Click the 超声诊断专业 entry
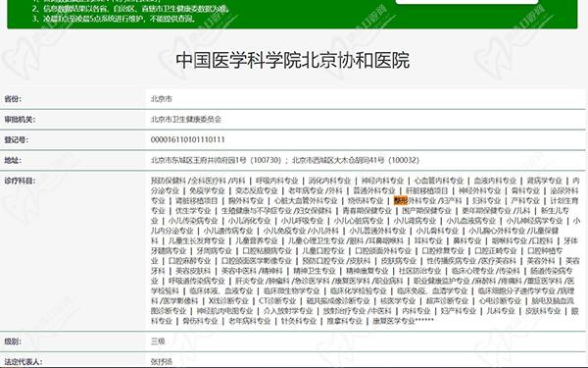The width and height of the screenshot is (588, 368). click(x=447, y=301)
